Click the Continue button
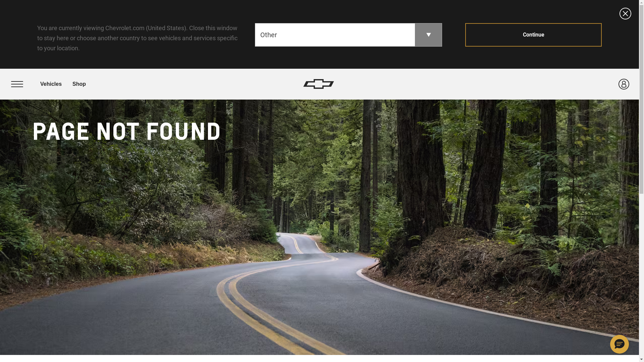644x362 pixels. tap(533, 35)
